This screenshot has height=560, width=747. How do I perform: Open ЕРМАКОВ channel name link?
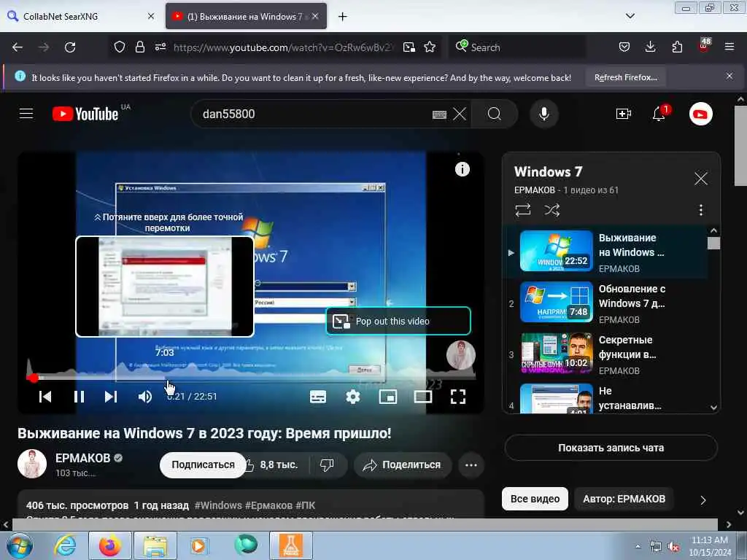click(83, 458)
